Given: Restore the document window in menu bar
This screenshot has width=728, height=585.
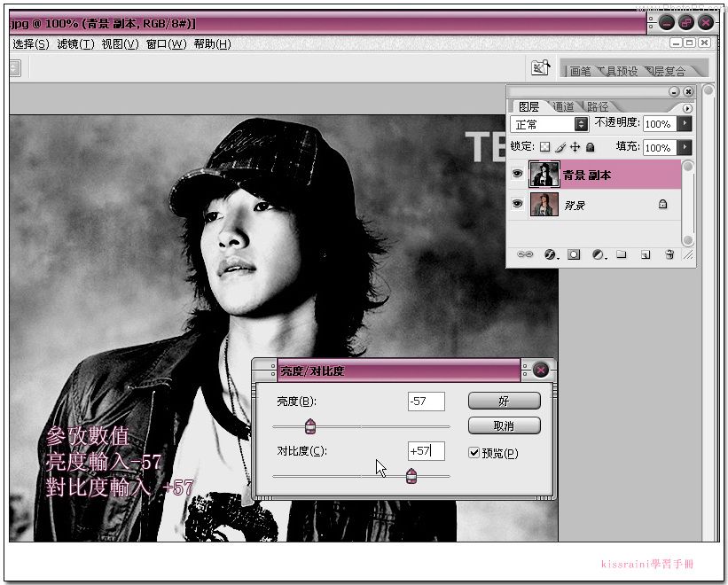Looking at the screenshot, I should coord(690,43).
